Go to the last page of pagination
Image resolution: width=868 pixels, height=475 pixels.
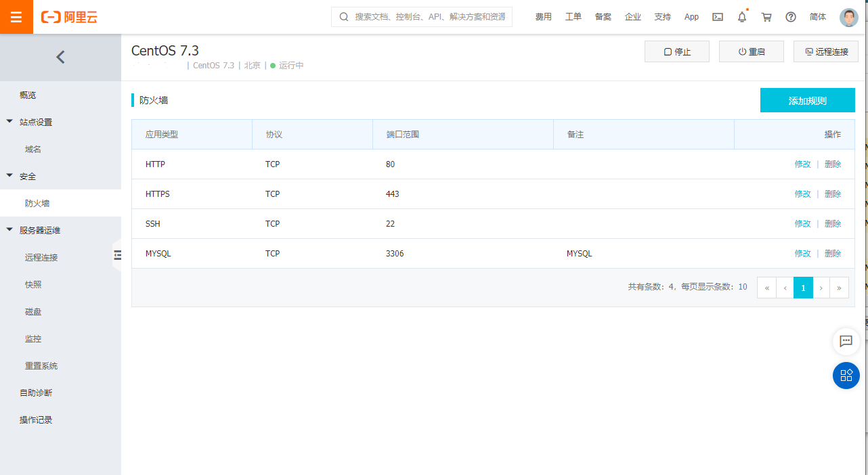pos(839,288)
